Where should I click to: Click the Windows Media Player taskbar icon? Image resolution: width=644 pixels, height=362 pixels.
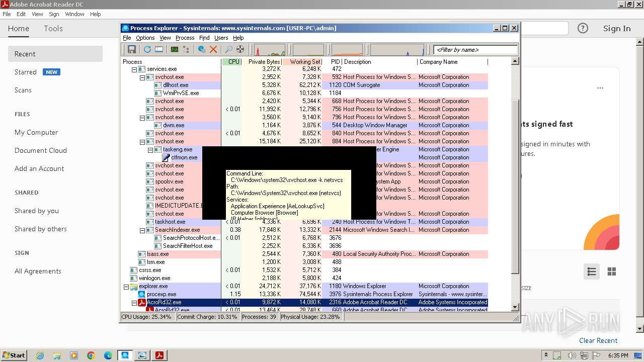(74, 355)
